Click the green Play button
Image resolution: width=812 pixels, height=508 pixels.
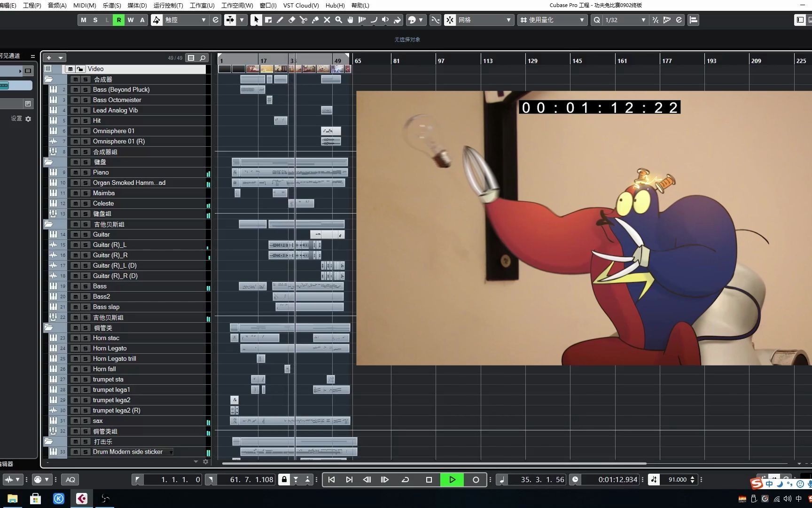(452, 480)
